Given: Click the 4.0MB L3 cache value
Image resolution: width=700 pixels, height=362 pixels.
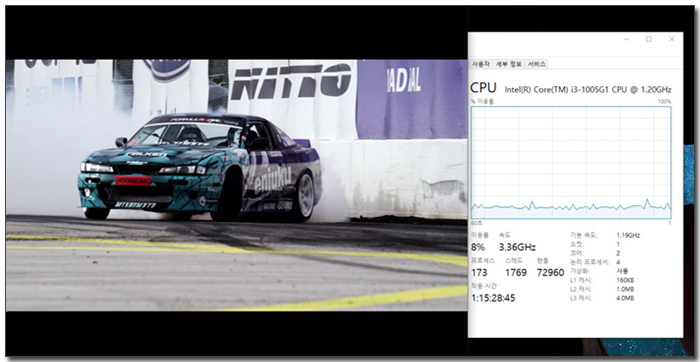Looking at the screenshot, I should (625, 298).
